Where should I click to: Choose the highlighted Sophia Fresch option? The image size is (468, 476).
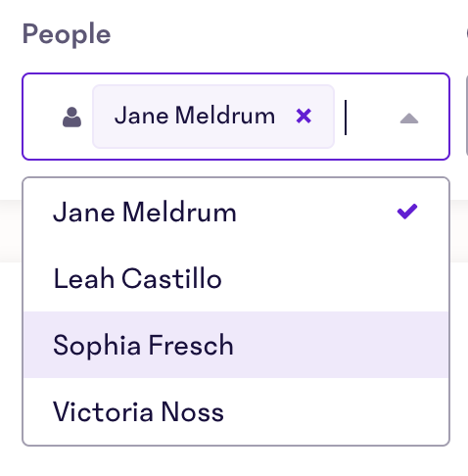click(x=236, y=345)
